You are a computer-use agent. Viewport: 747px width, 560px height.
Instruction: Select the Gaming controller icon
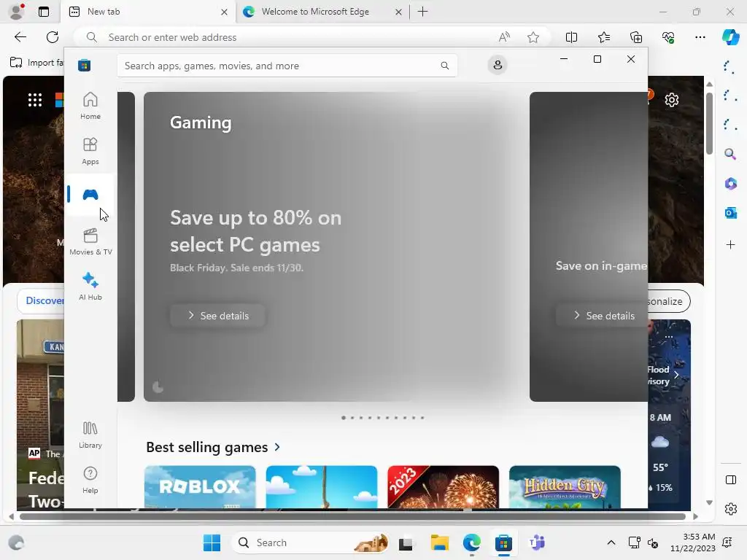90,194
